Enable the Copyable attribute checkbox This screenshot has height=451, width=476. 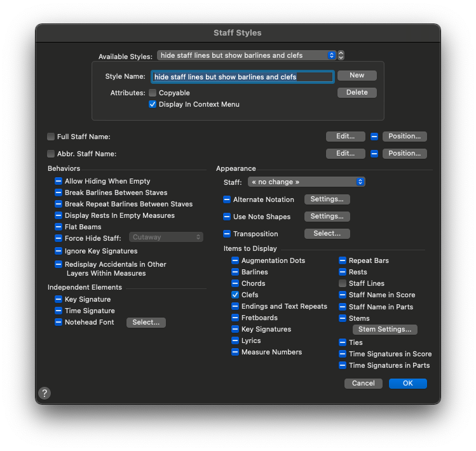153,93
